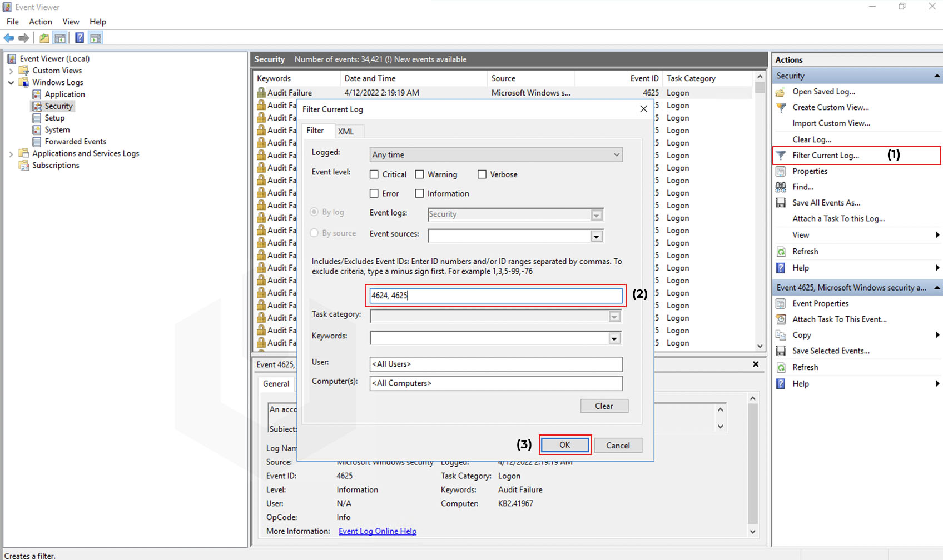Click the Back arrow toolbar icon
This screenshot has height=560, width=943.
(9, 38)
